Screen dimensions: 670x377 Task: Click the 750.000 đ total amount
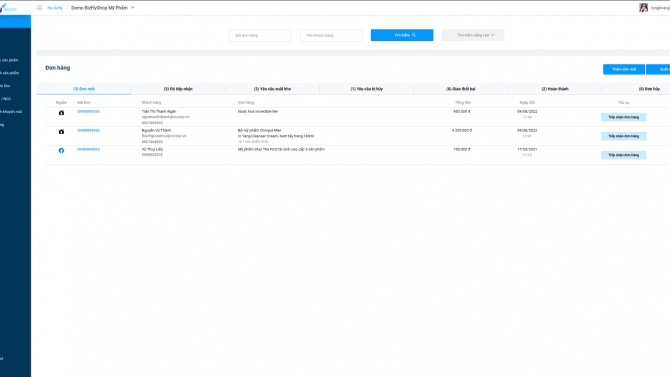click(x=461, y=149)
